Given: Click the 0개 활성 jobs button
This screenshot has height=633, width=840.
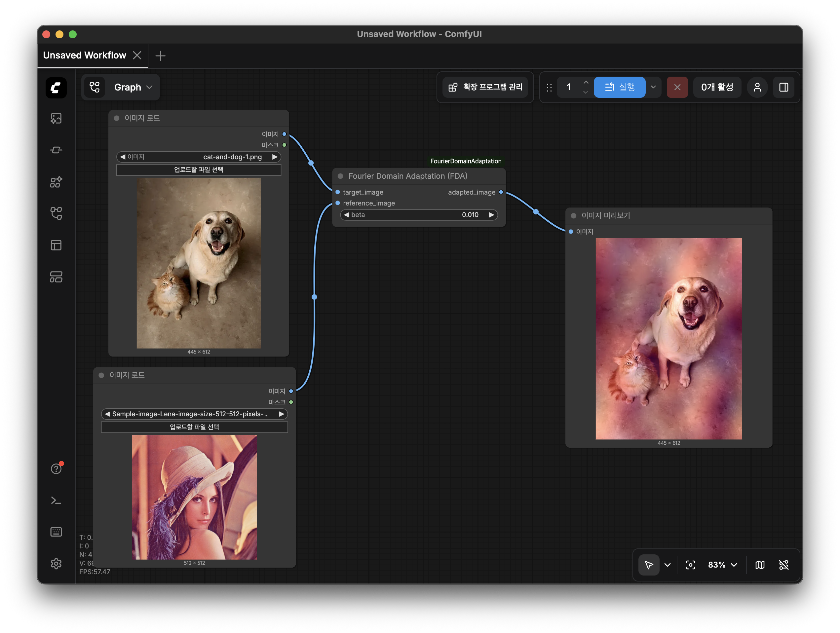Looking at the screenshot, I should coord(717,87).
